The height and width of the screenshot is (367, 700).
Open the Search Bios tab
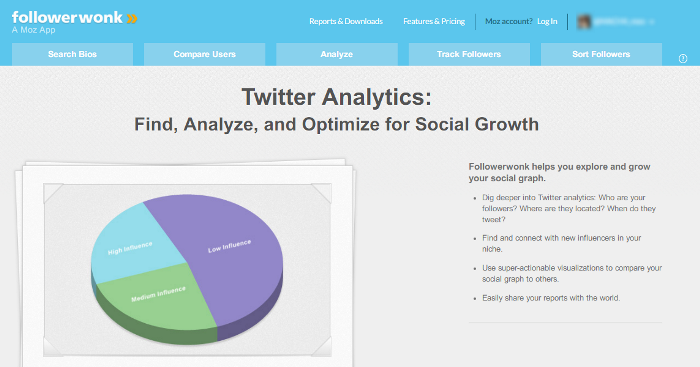coord(72,54)
